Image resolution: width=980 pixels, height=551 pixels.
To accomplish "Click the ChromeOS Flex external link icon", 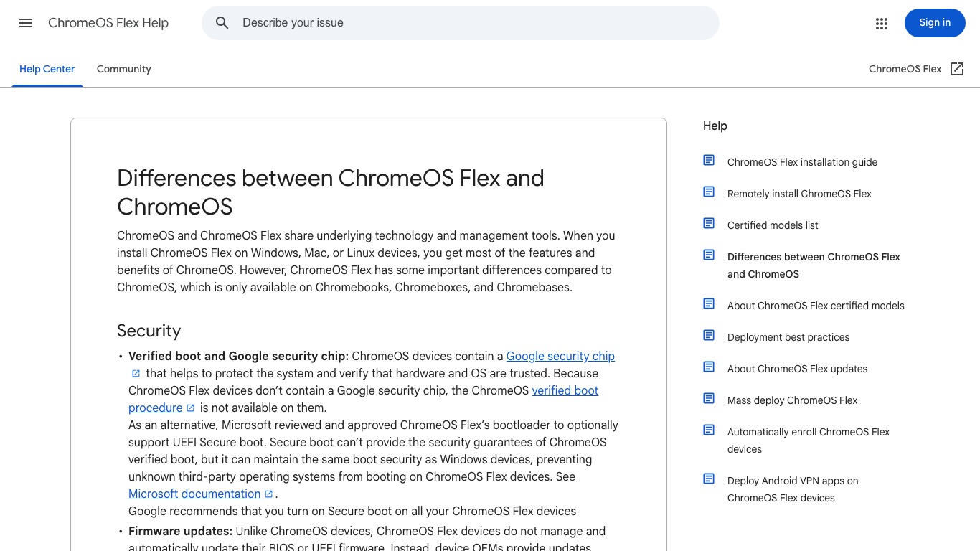I will pyautogui.click(x=957, y=69).
